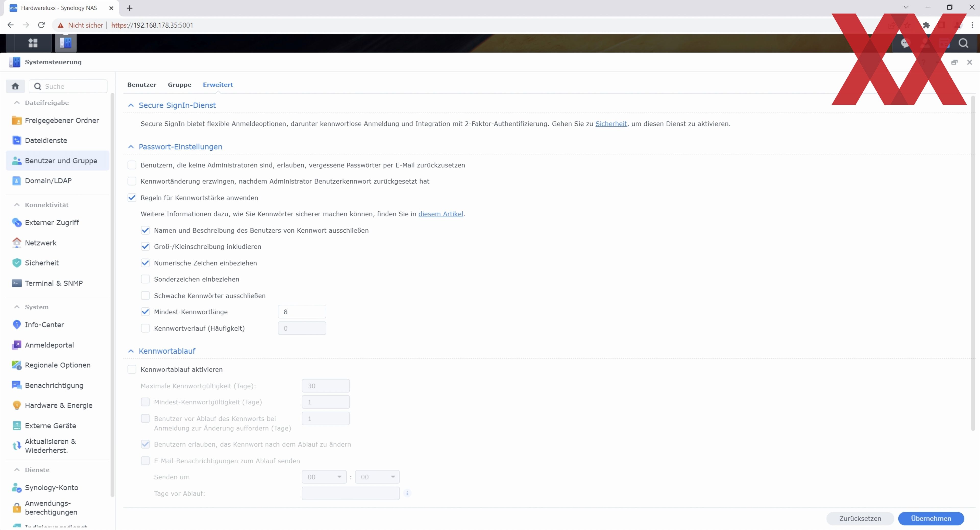Click the DSM search magnifier icon
Screen dimensions: 980x530
tap(963, 43)
